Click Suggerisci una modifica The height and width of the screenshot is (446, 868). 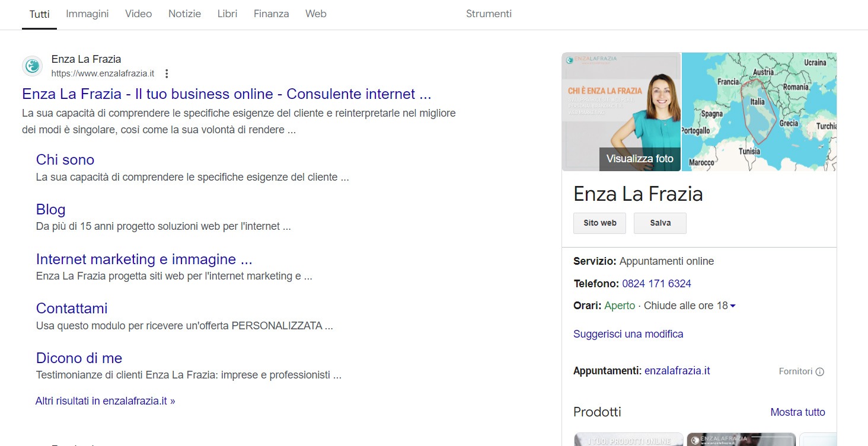coord(628,334)
